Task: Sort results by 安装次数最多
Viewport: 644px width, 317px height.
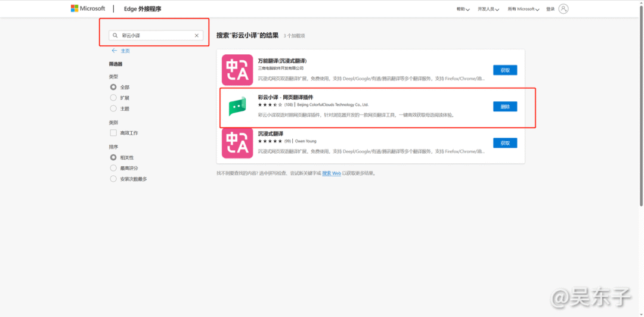Action: [x=113, y=179]
